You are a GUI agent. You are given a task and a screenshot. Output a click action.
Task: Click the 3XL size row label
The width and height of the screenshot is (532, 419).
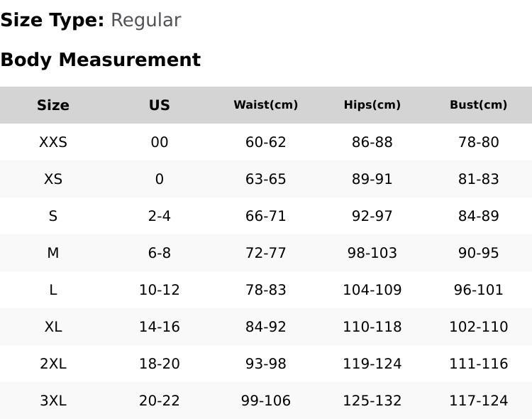coord(53,401)
